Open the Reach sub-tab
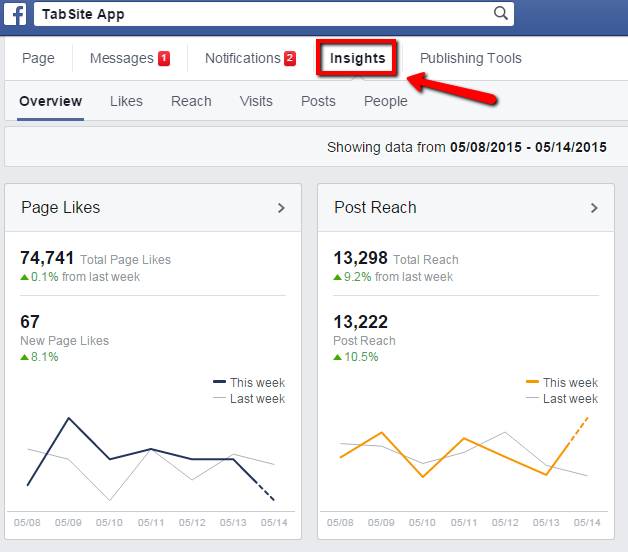 (x=191, y=101)
